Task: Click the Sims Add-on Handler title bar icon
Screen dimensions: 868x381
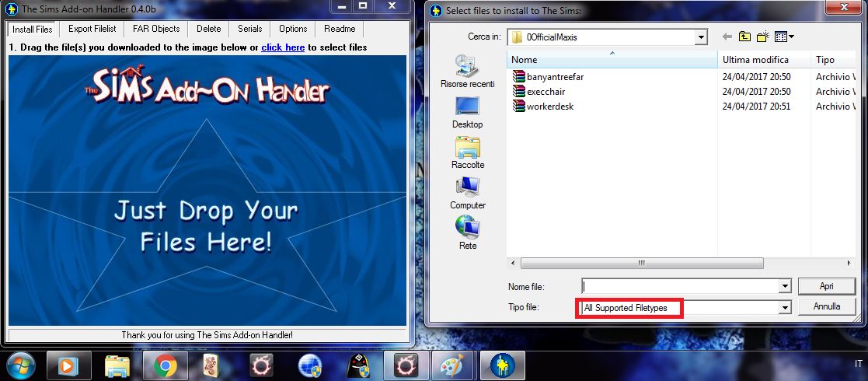Action: click(12, 9)
